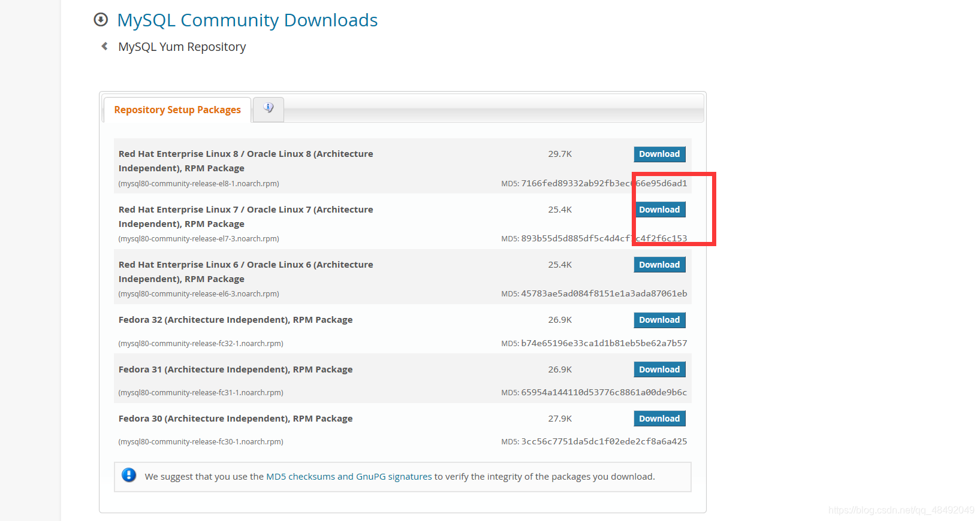This screenshot has width=980, height=521.
Task: Click filename mysql80-community-release-el8-1.noarch.rpm
Action: point(199,184)
